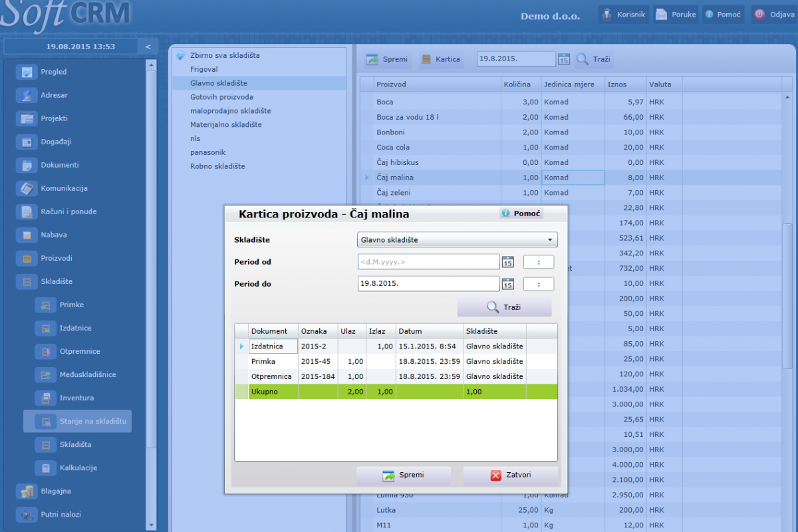Click the Skladište sidebar icon
This screenshot has height=532, width=798.
click(x=27, y=281)
